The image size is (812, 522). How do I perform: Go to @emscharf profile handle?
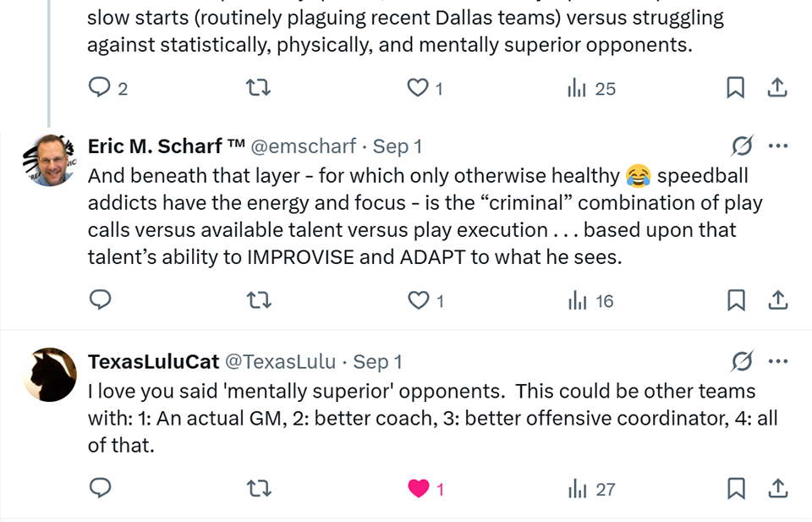pyautogui.click(x=304, y=146)
